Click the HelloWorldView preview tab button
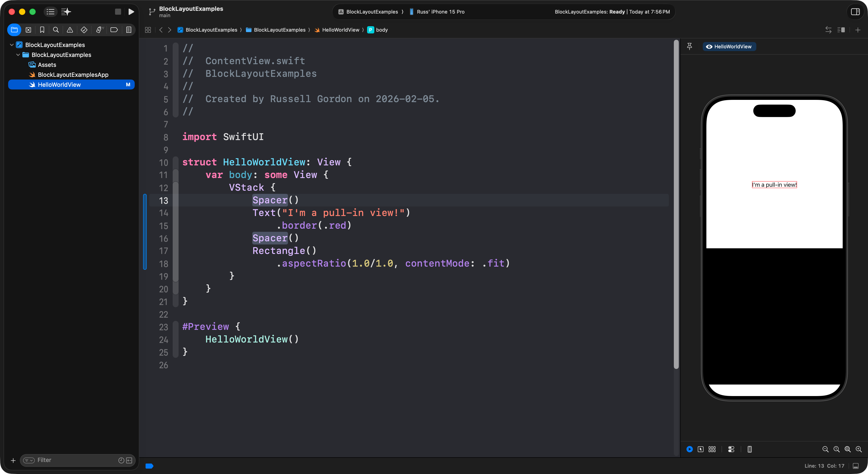 point(729,47)
